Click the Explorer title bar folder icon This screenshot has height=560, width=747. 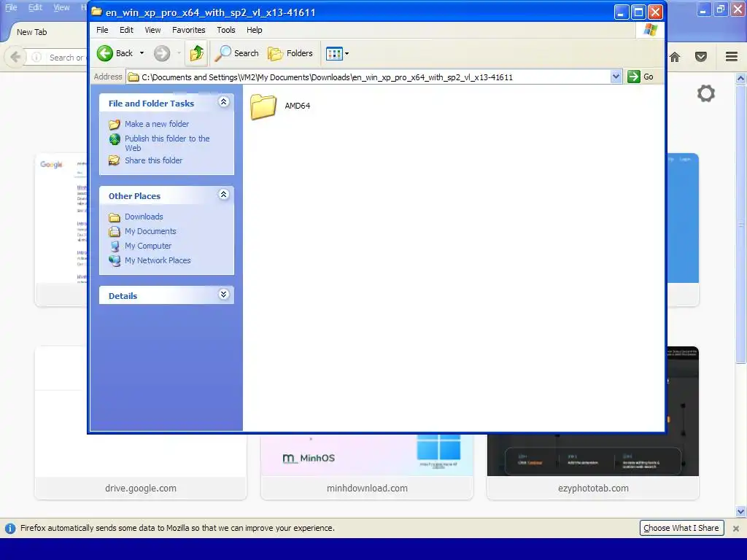97,12
